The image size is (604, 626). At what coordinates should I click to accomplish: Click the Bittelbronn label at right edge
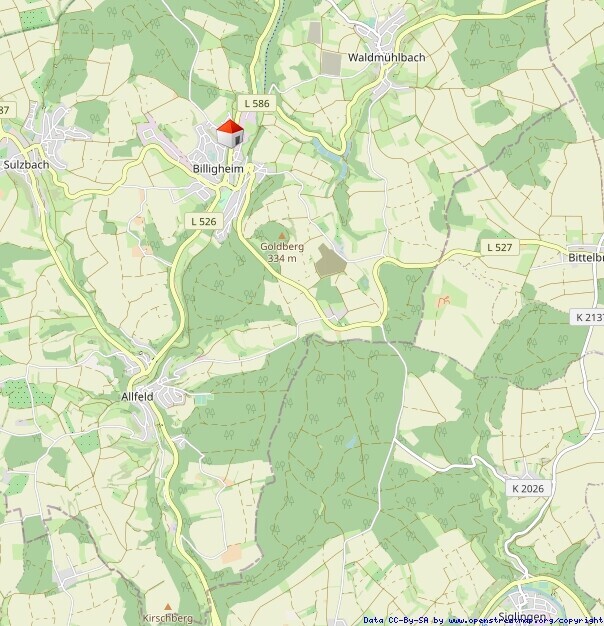[x=586, y=258]
